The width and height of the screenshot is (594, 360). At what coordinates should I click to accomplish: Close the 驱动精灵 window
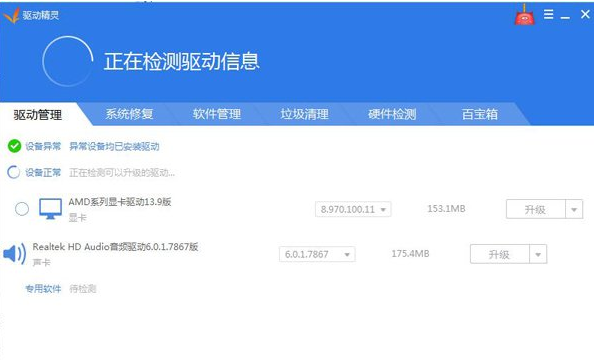[x=585, y=14]
